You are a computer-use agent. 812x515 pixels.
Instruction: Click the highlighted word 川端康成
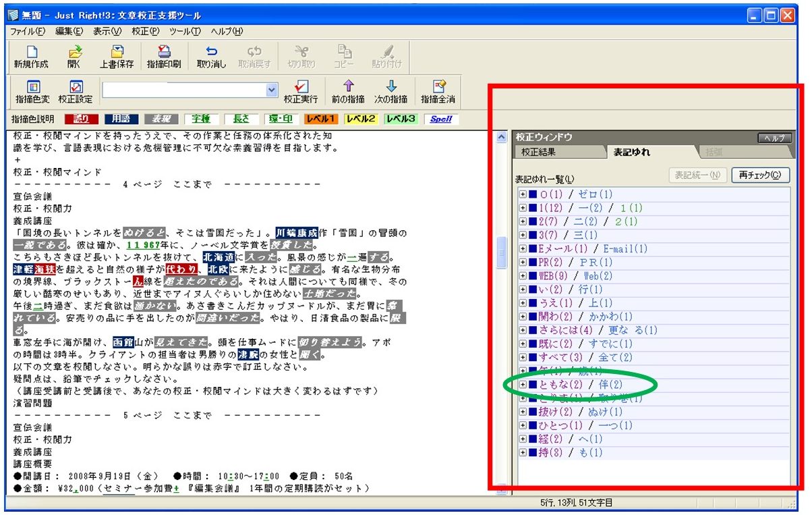297,233
